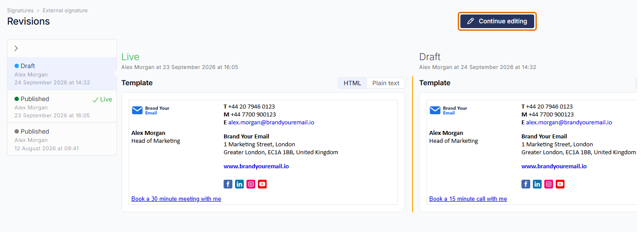Screen dimensions: 644x232
Task: Click 1 Marketing Street address in Live signature
Action: coord(259,145)
